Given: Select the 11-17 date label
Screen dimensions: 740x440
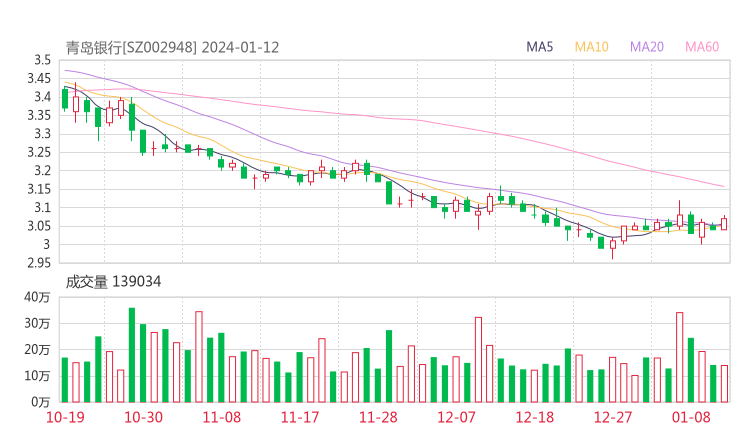Looking at the screenshot, I should [300, 417].
